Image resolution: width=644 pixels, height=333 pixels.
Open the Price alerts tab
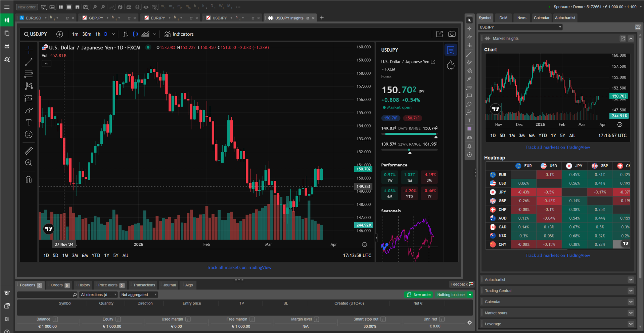[111, 285]
